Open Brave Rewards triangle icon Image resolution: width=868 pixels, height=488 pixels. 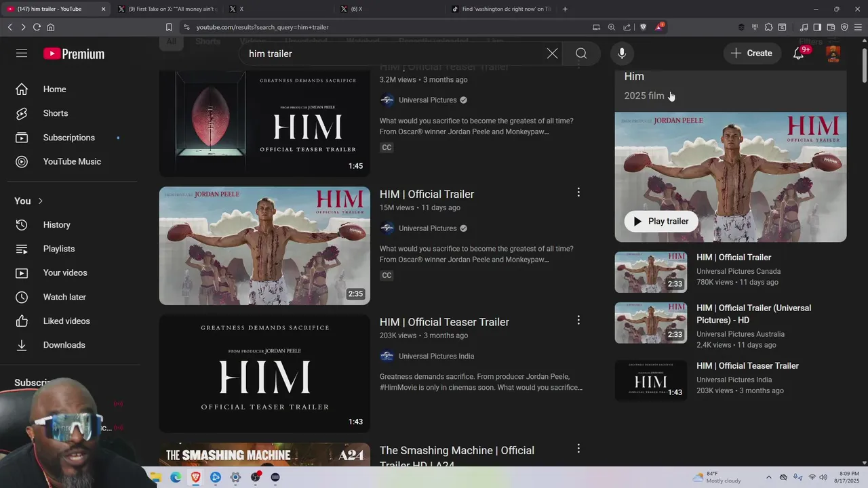point(659,27)
